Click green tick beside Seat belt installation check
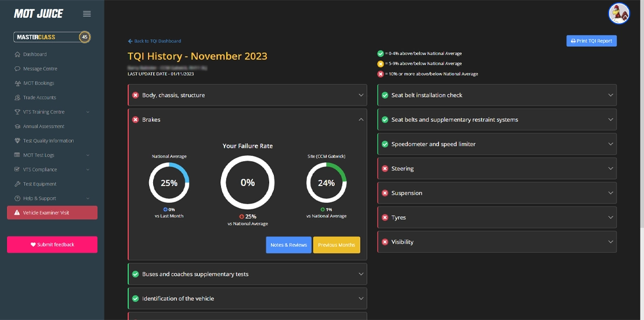Viewport: 644px width, 320px height. click(385, 95)
